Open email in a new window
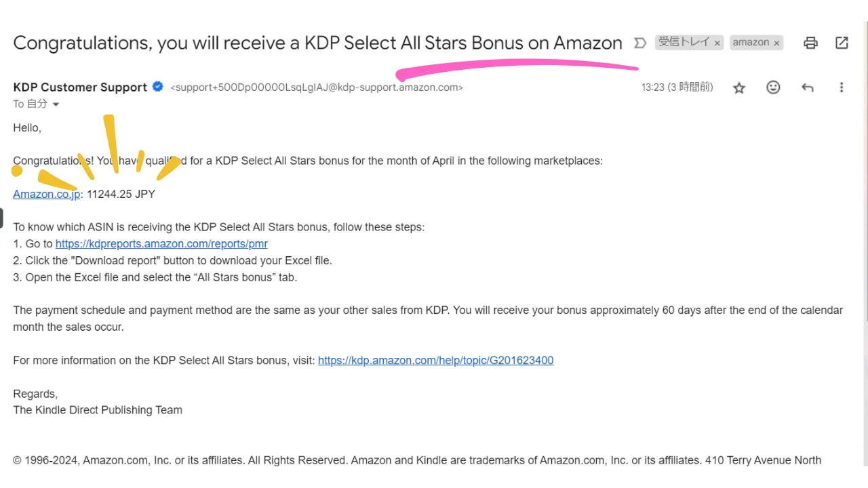Screen dimensions: 868x488 (x=842, y=43)
